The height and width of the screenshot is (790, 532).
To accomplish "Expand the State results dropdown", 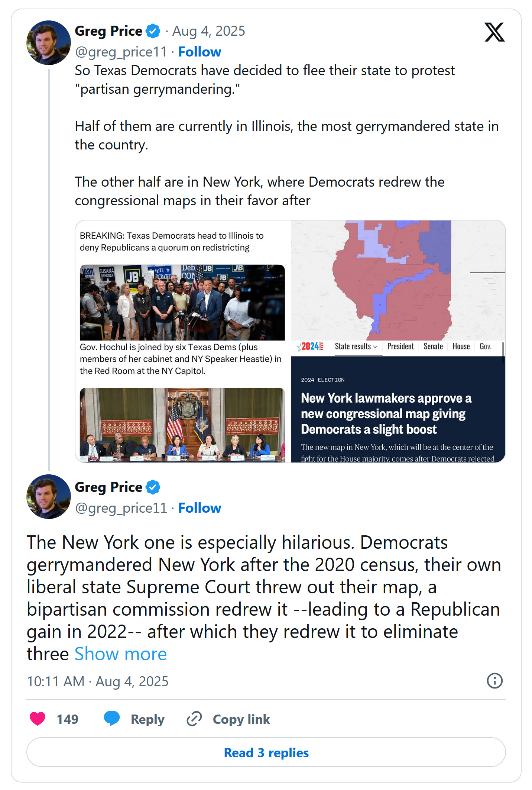I will [x=356, y=346].
